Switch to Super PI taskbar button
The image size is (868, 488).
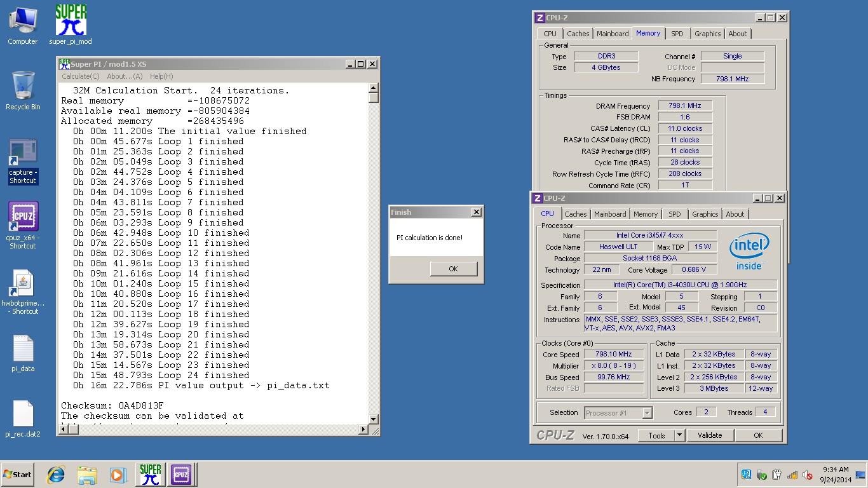[x=151, y=475]
